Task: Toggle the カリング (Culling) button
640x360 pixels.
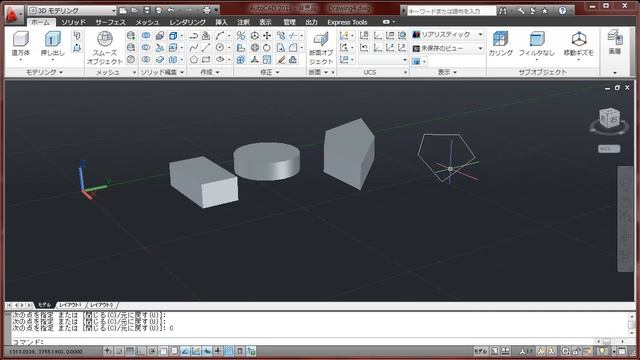Action: 500,43
